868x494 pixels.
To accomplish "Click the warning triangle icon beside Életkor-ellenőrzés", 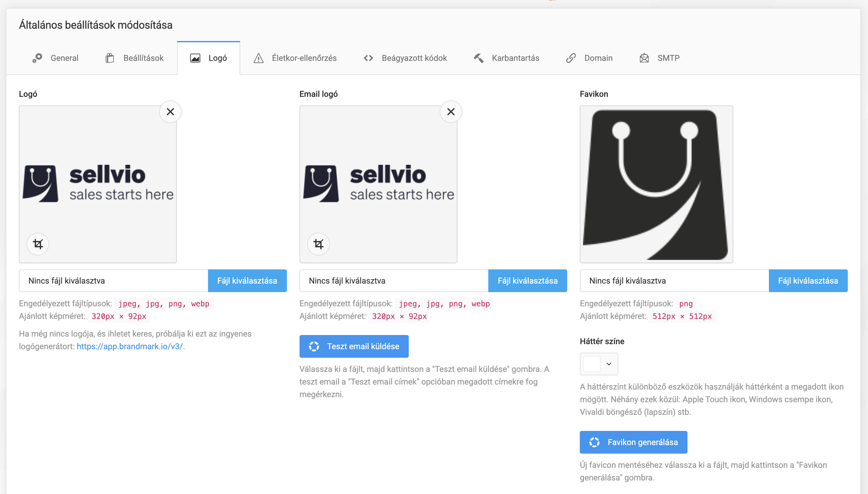I will [x=259, y=58].
